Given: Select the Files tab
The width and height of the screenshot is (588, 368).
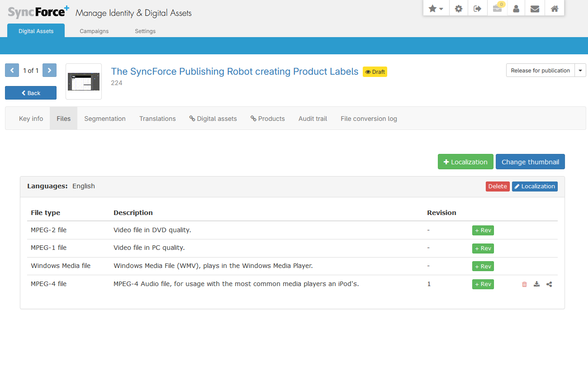Looking at the screenshot, I should point(64,119).
